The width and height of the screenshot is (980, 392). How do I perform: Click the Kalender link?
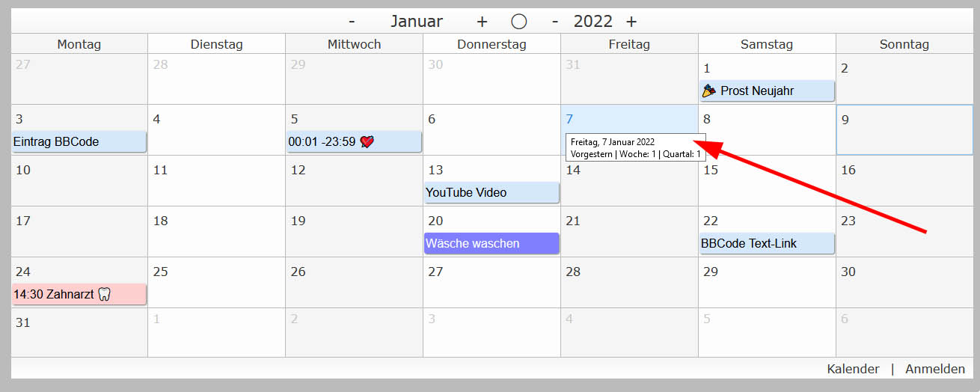tap(853, 369)
